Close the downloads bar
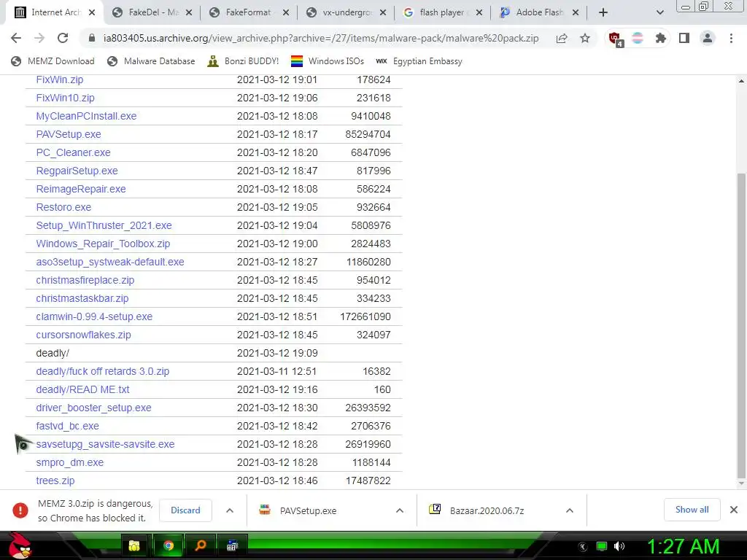The width and height of the screenshot is (747, 560). (x=734, y=510)
